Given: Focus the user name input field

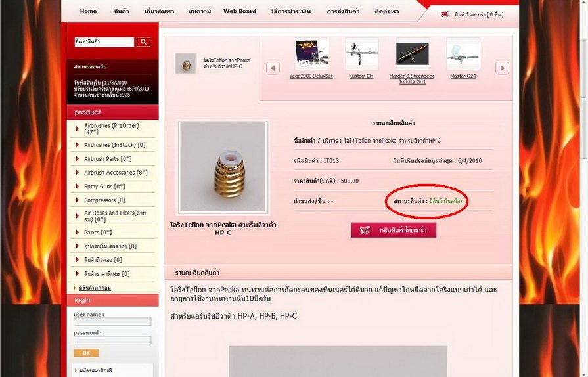Looking at the screenshot, I should click(x=112, y=322).
